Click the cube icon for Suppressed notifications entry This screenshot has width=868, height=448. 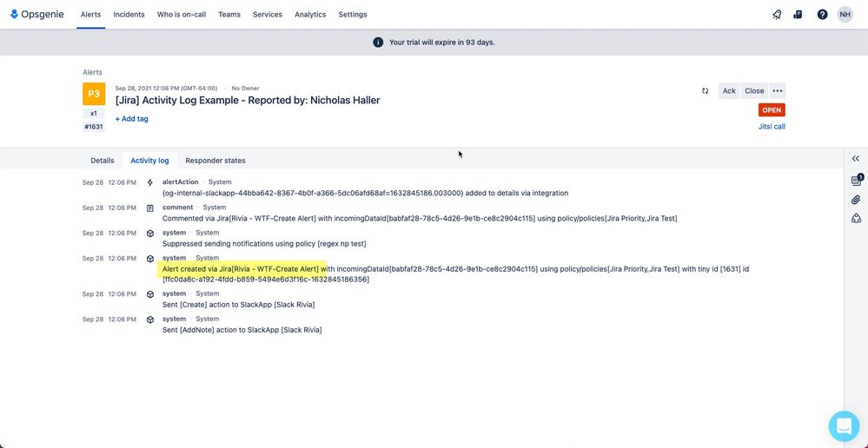pyautogui.click(x=150, y=234)
